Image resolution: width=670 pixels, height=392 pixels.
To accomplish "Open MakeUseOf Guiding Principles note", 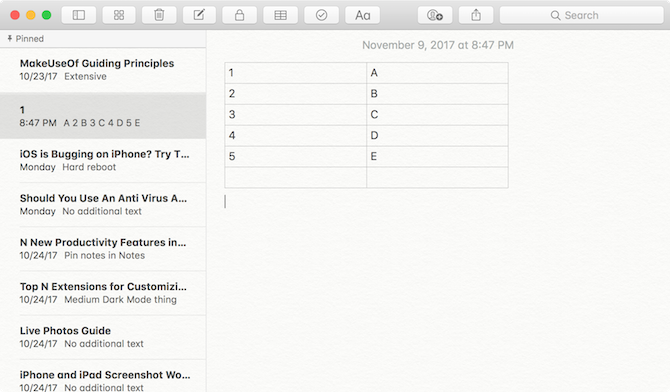I will (x=103, y=70).
